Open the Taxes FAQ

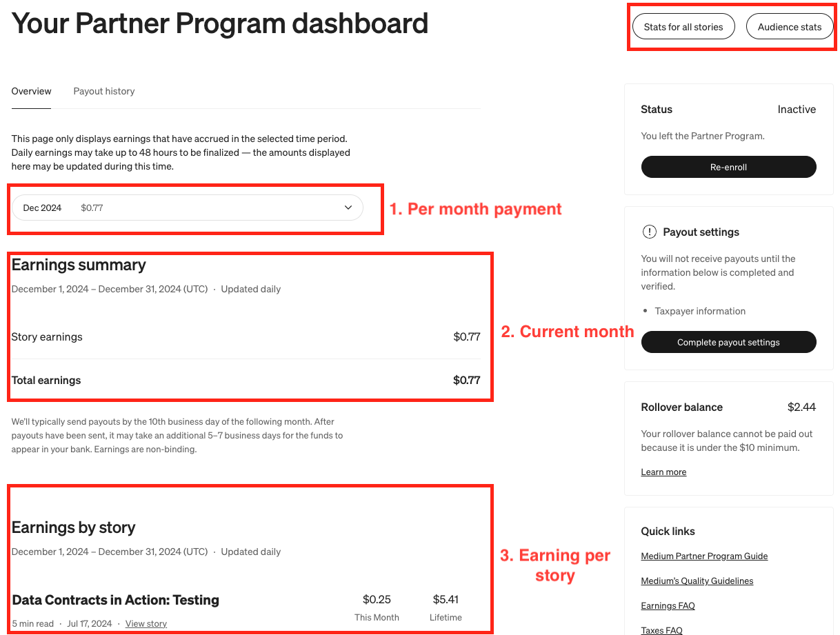661,629
